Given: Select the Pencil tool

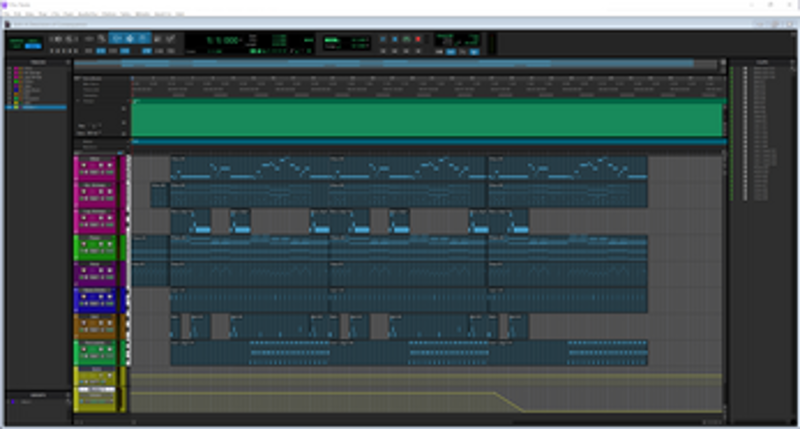Looking at the screenshot, I should pos(170,39).
